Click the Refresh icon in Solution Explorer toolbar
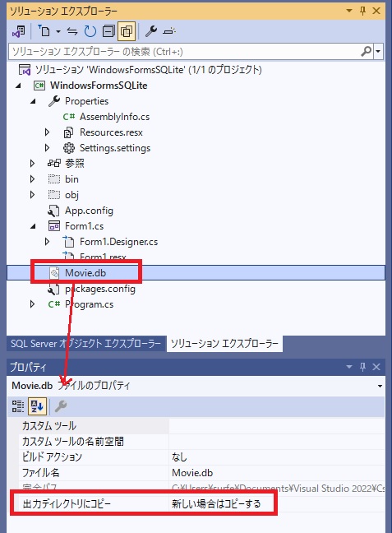Screen dimensions: 392x533 (90, 31)
